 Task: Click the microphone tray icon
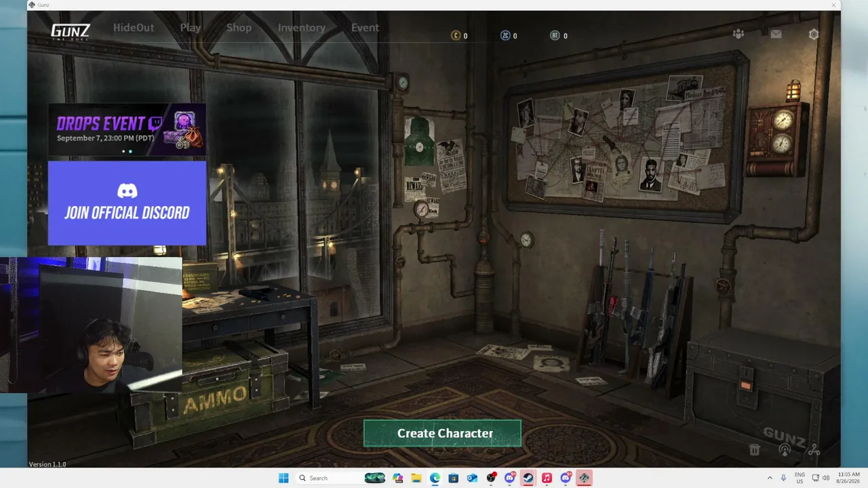pyautogui.click(x=784, y=478)
